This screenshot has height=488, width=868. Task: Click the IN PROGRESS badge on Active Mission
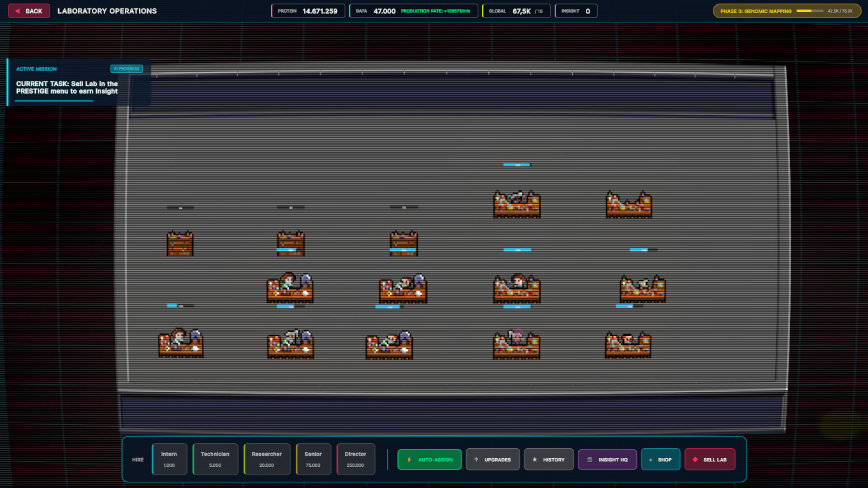127,69
